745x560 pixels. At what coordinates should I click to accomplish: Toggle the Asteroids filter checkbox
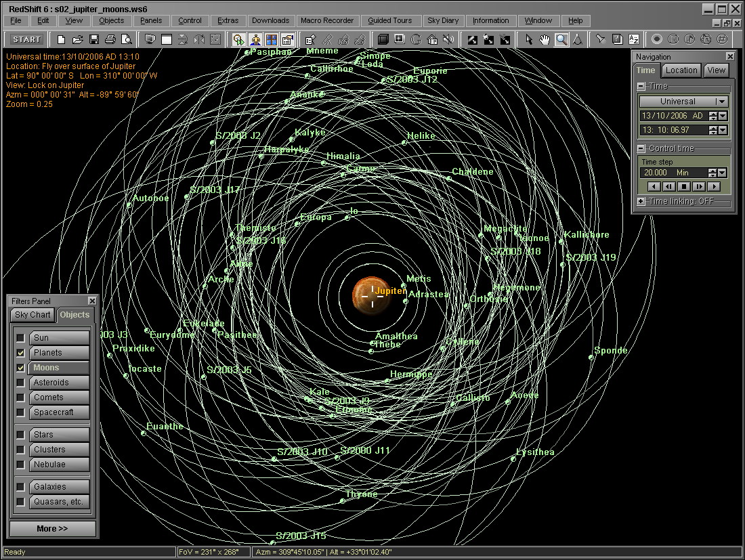(21, 383)
